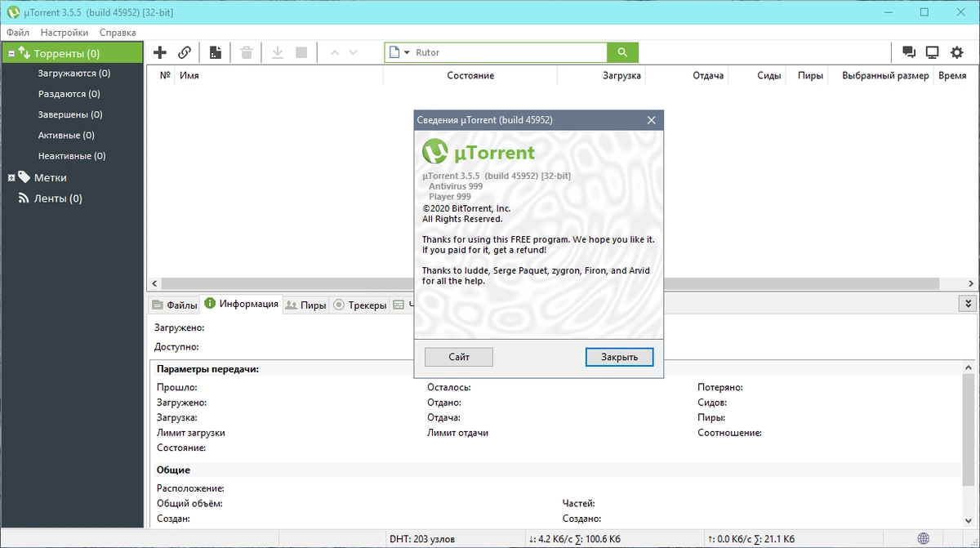Select Ленты (0) feeds item
This screenshot has height=548, width=980.
click(x=58, y=198)
